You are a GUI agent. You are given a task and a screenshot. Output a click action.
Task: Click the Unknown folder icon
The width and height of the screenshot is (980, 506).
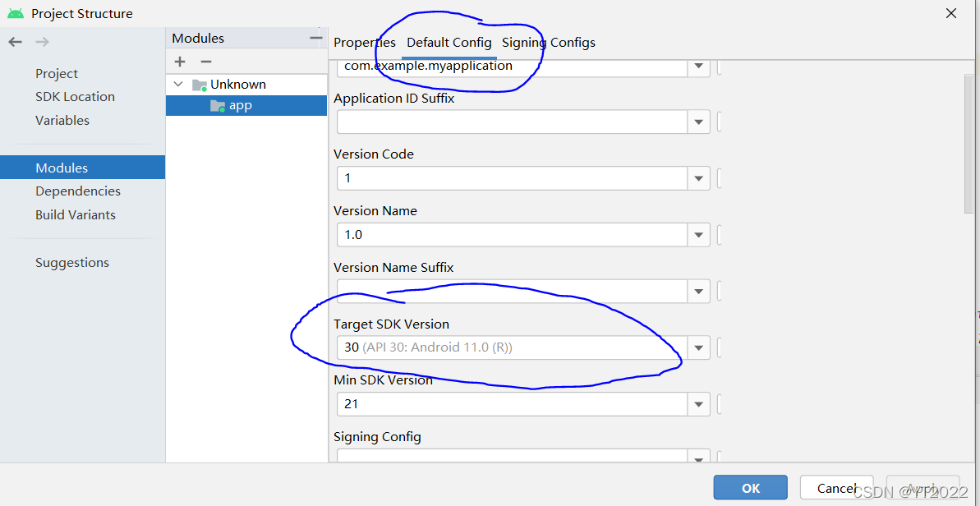pos(200,85)
